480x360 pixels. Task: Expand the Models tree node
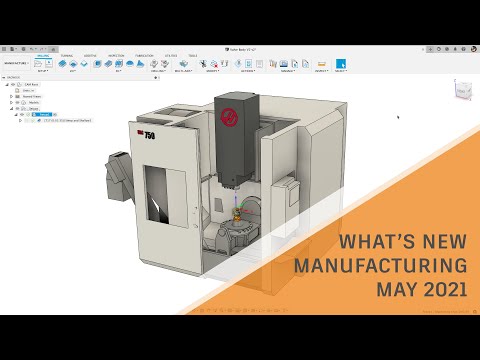pyautogui.click(x=12, y=103)
